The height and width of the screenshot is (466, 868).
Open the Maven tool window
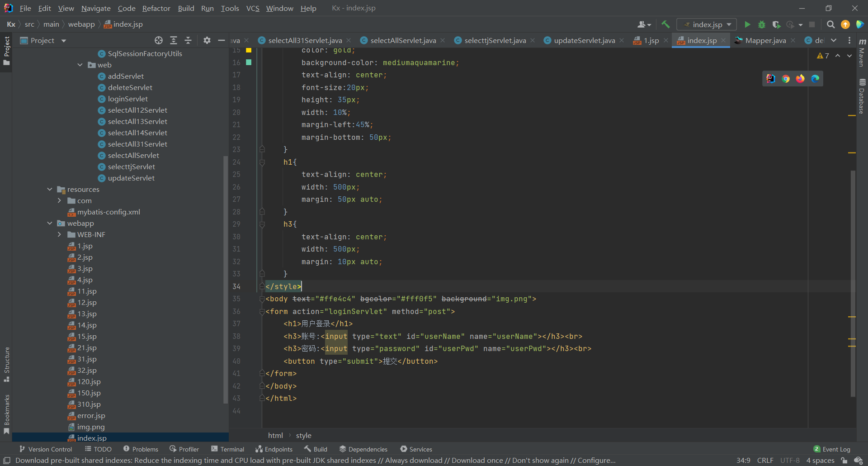click(862, 52)
